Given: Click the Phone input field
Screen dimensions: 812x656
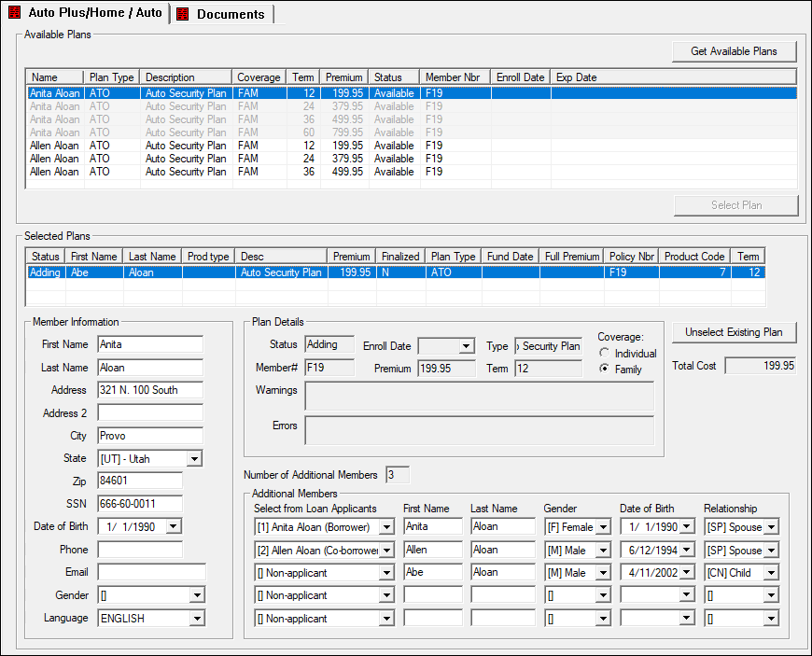Looking at the screenshot, I should pos(140,550).
